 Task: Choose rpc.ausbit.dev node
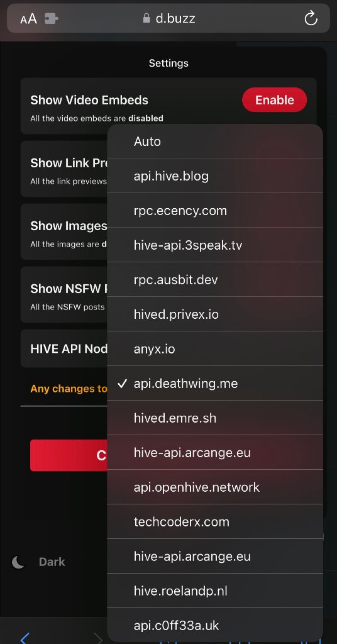click(215, 280)
